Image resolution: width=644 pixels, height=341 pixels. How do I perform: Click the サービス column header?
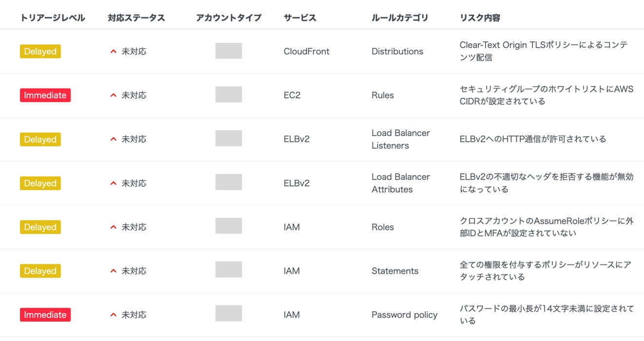pyautogui.click(x=300, y=18)
